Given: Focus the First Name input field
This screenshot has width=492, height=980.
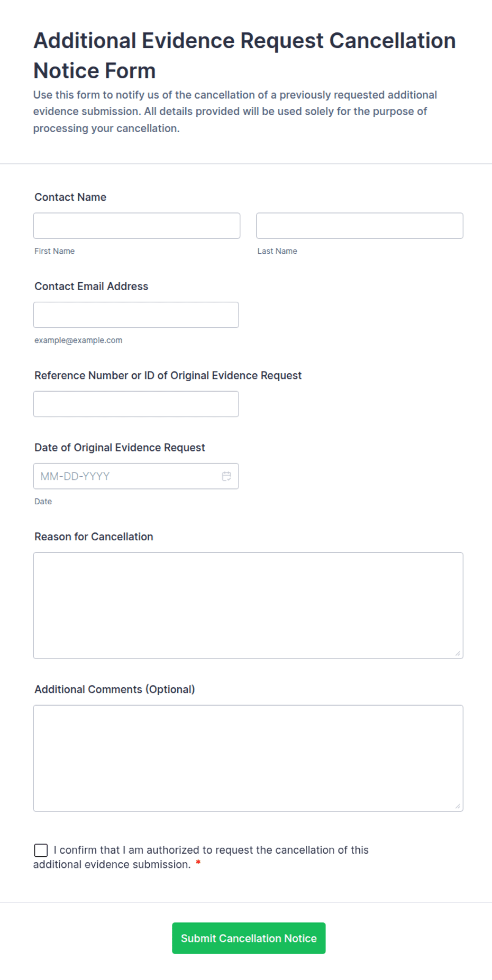Looking at the screenshot, I should (136, 226).
